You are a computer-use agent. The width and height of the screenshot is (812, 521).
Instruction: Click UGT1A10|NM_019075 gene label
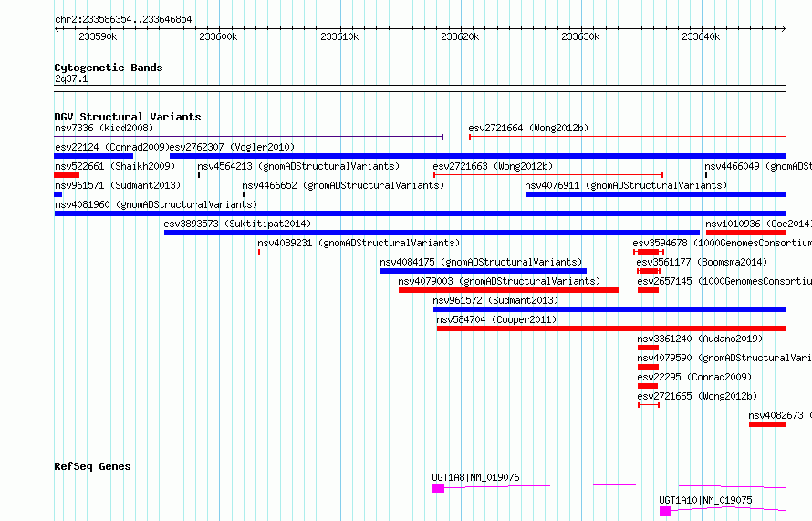coord(705,500)
